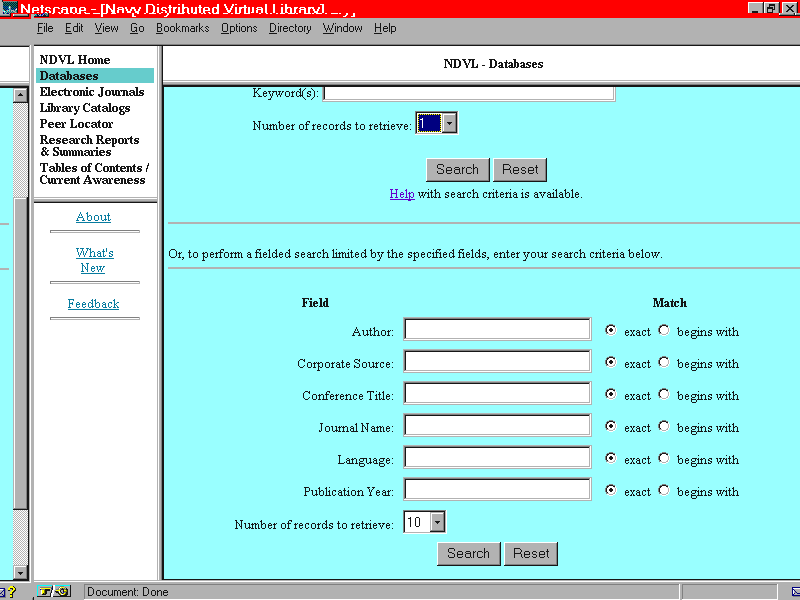Select exact match for Author

click(x=610, y=330)
